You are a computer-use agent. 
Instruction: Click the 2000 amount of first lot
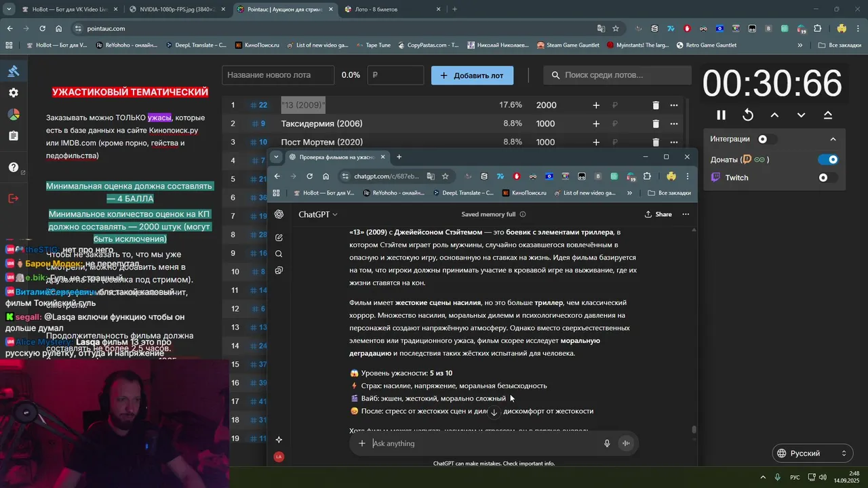(546, 105)
